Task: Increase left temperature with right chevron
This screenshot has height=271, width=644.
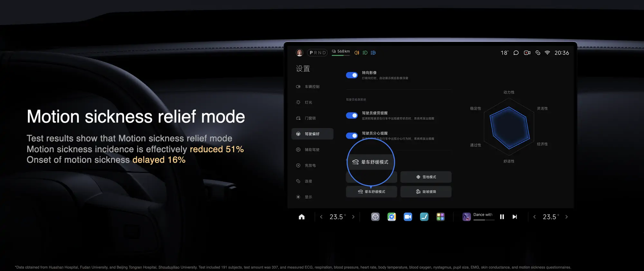Action: (x=353, y=217)
